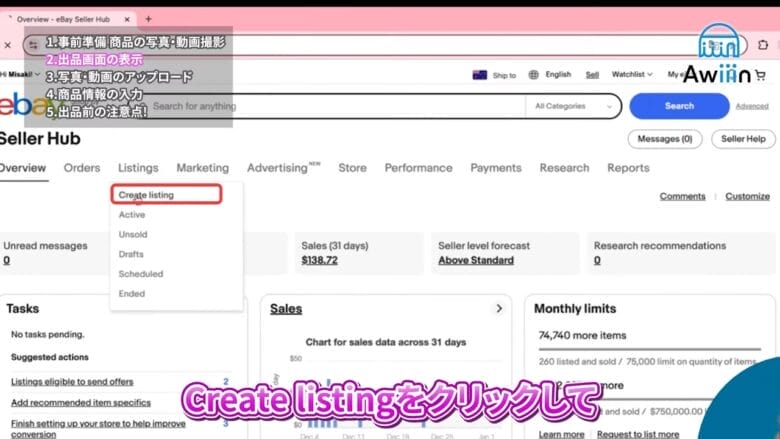This screenshot has width=780, height=439.
Task: Open Seller Help button
Action: click(743, 139)
